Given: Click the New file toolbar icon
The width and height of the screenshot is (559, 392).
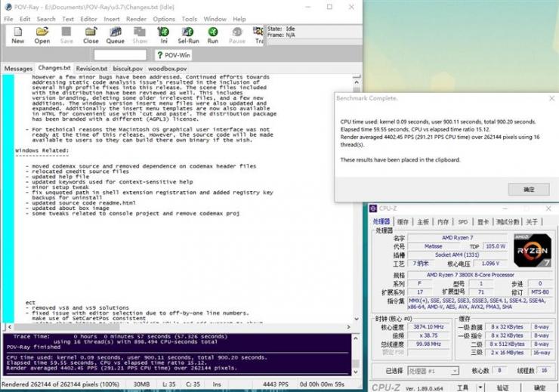Looking at the screenshot, I should click(18, 35).
